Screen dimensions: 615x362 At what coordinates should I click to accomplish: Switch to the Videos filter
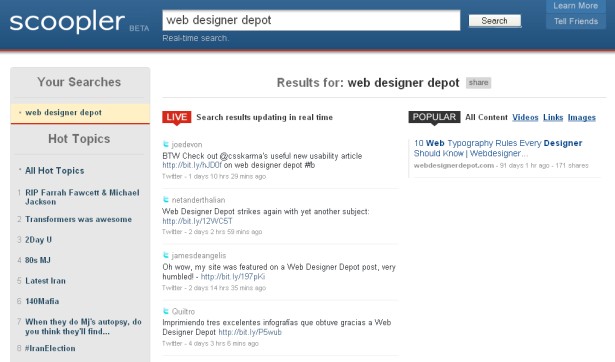[525, 117]
